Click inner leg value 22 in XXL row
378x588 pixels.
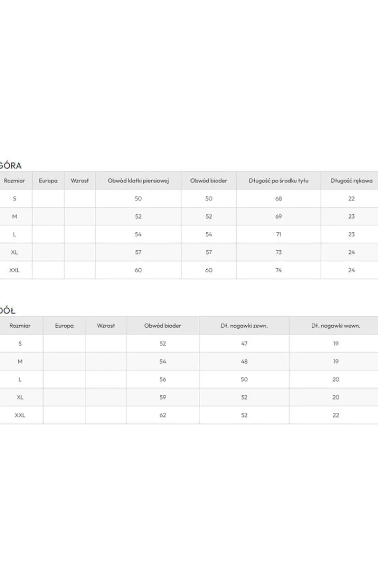pyautogui.click(x=336, y=415)
